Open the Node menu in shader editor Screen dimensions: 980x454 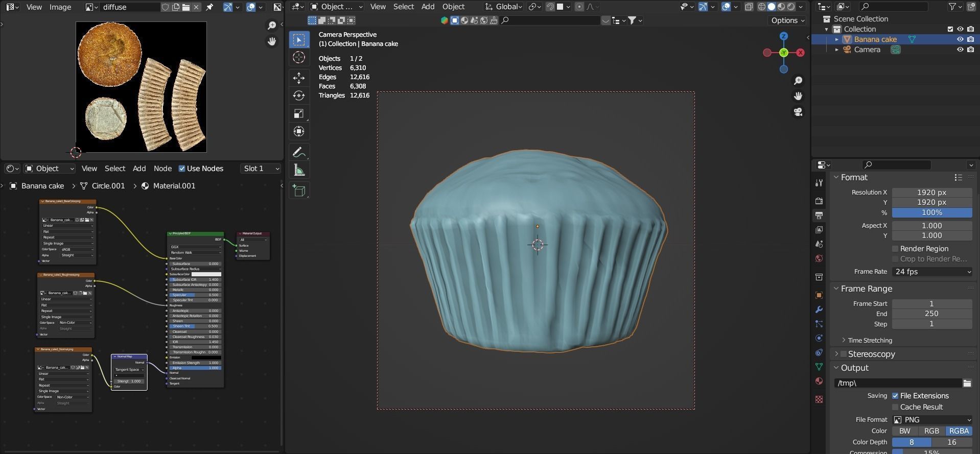[x=162, y=169]
